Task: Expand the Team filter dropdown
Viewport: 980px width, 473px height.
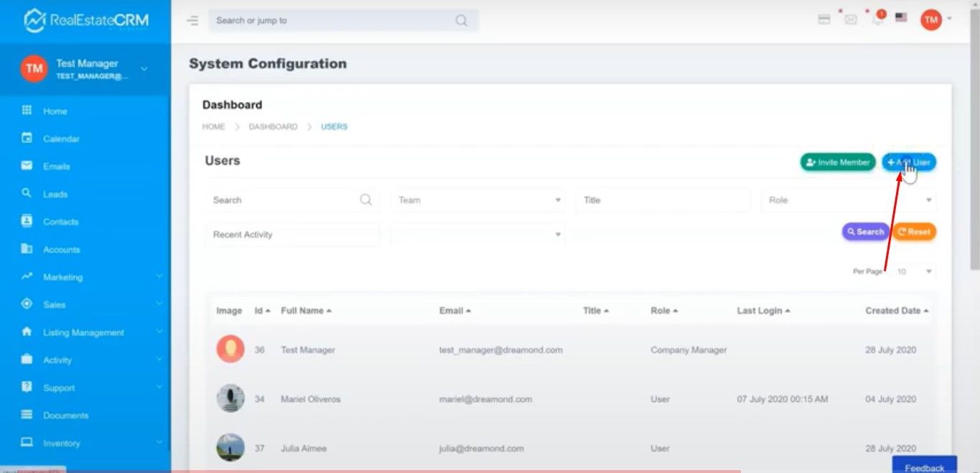Action: point(478,200)
